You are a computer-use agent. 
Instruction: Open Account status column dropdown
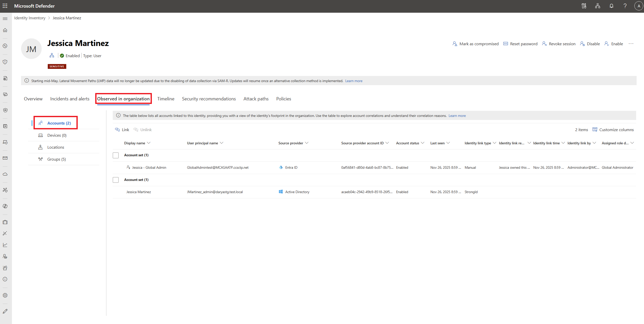[x=423, y=143]
